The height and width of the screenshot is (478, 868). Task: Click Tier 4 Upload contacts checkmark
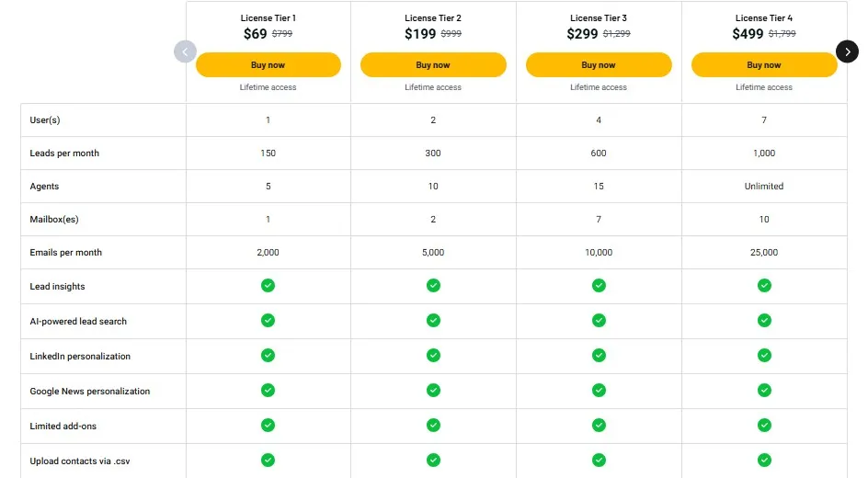pos(764,460)
